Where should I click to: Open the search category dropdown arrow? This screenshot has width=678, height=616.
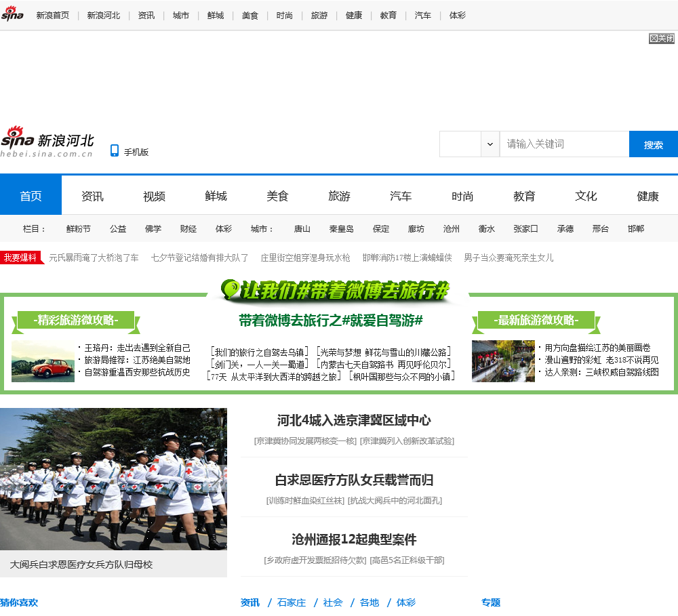(490, 144)
